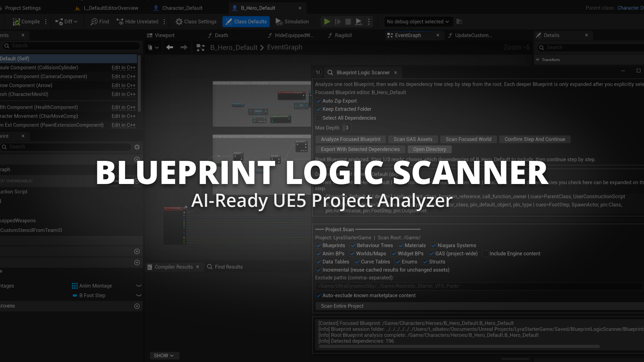The height and width of the screenshot is (362, 644).
Task: Open play options three-dot menu
Action: (x=369, y=22)
